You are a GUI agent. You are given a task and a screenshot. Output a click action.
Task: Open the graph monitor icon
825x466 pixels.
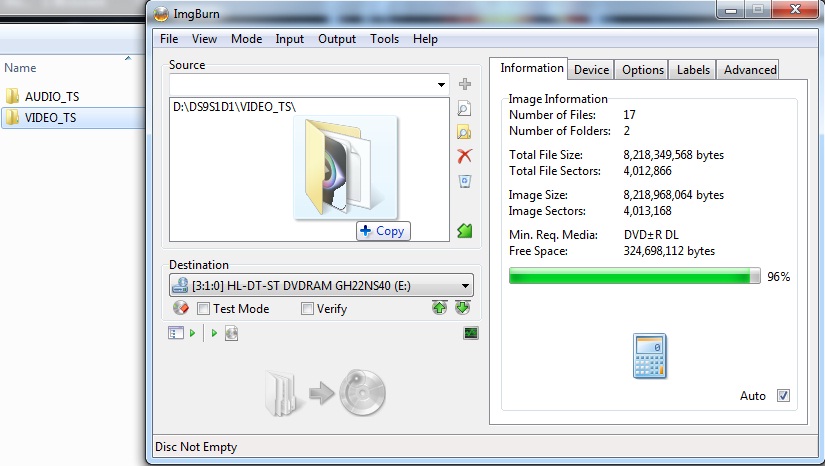click(x=471, y=333)
